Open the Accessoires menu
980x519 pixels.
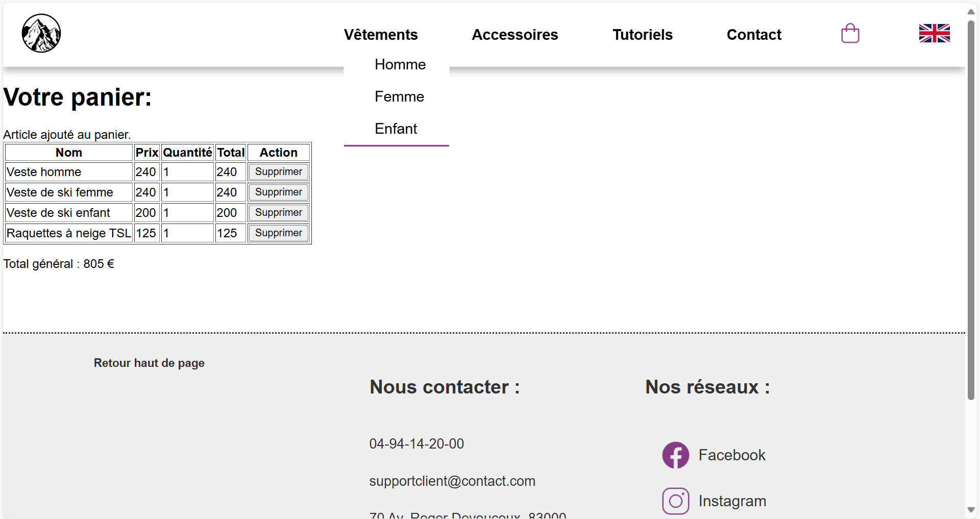click(514, 35)
